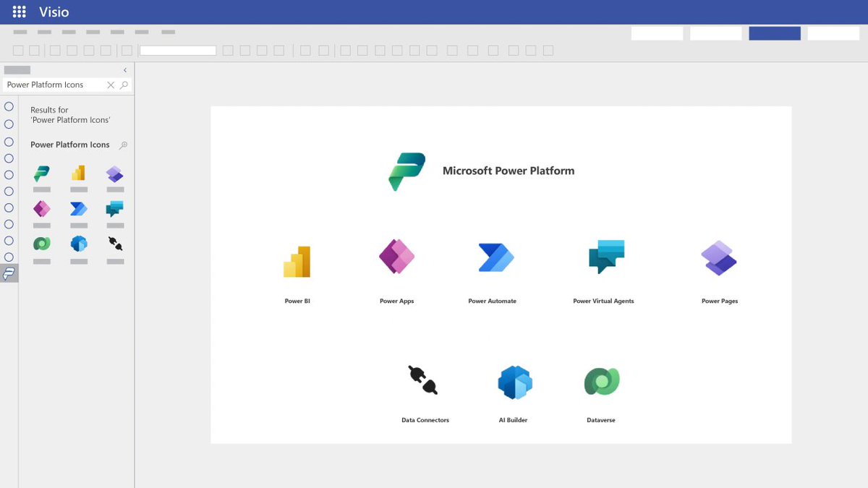Screen dimensions: 868x488
Task: Click the Power Virtual Agents label on canvas
Action: coord(603,301)
